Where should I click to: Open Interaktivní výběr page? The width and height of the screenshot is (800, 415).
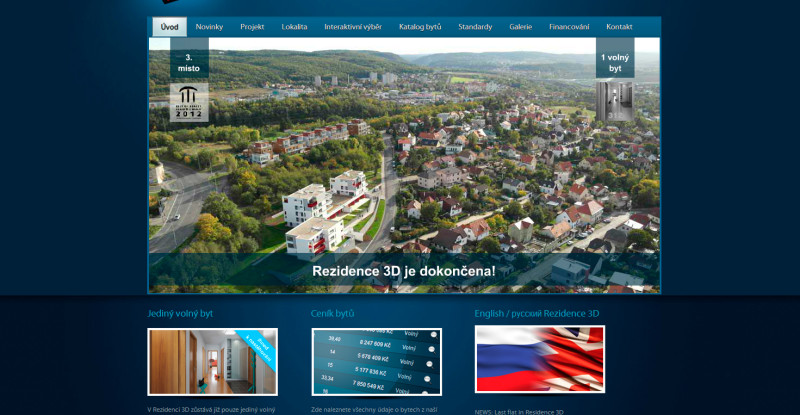click(353, 27)
